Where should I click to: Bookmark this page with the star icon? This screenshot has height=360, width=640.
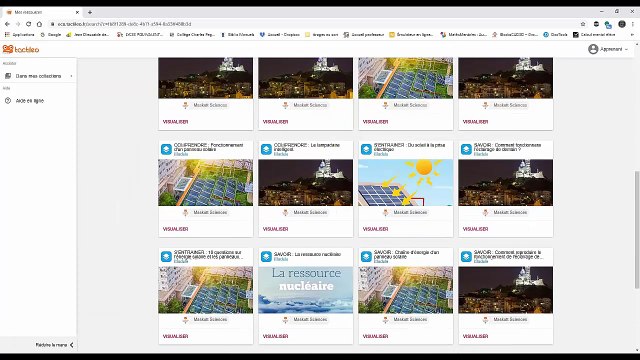click(583, 24)
